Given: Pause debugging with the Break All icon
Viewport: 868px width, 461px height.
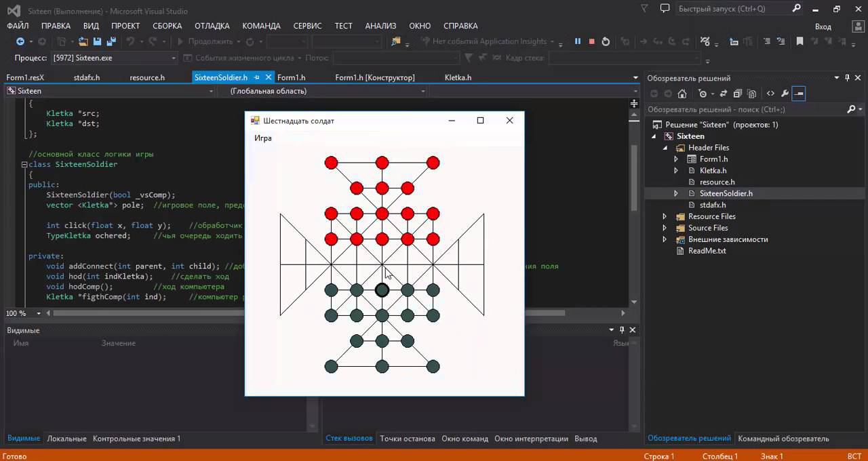Looking at the screenshot, I should pos(578,41).
